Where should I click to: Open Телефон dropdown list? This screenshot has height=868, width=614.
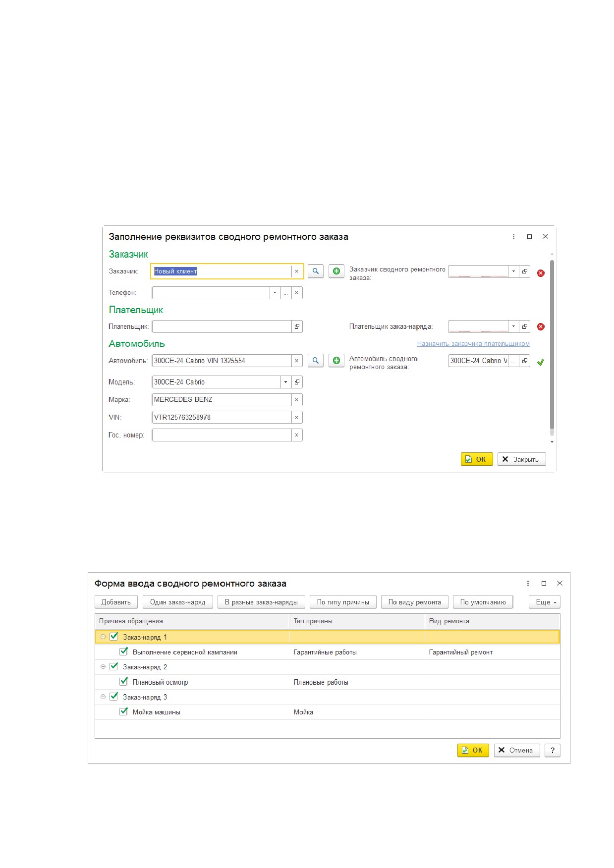coord(275,293)
